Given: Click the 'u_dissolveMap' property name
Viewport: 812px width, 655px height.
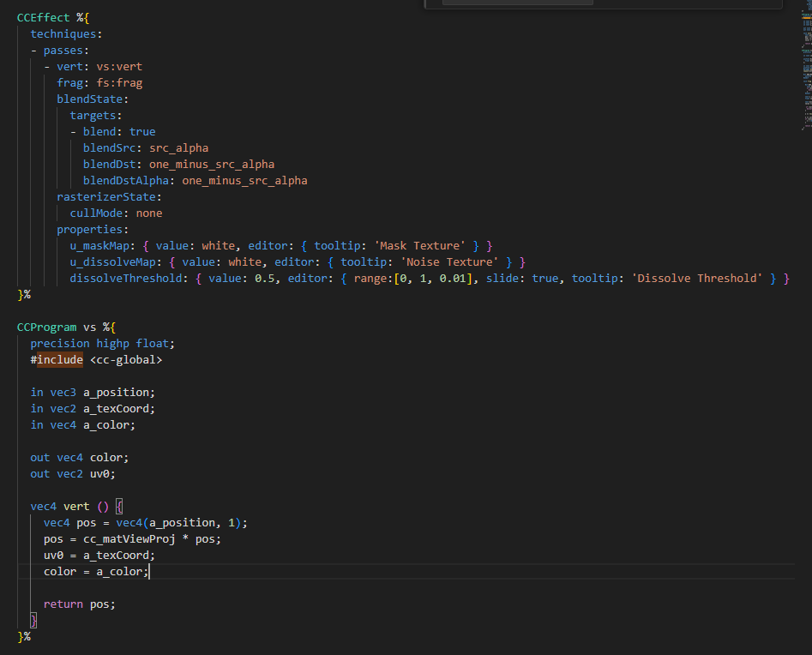Looking at the screenshot, I should pyautogui.click(x=112, y=262).
